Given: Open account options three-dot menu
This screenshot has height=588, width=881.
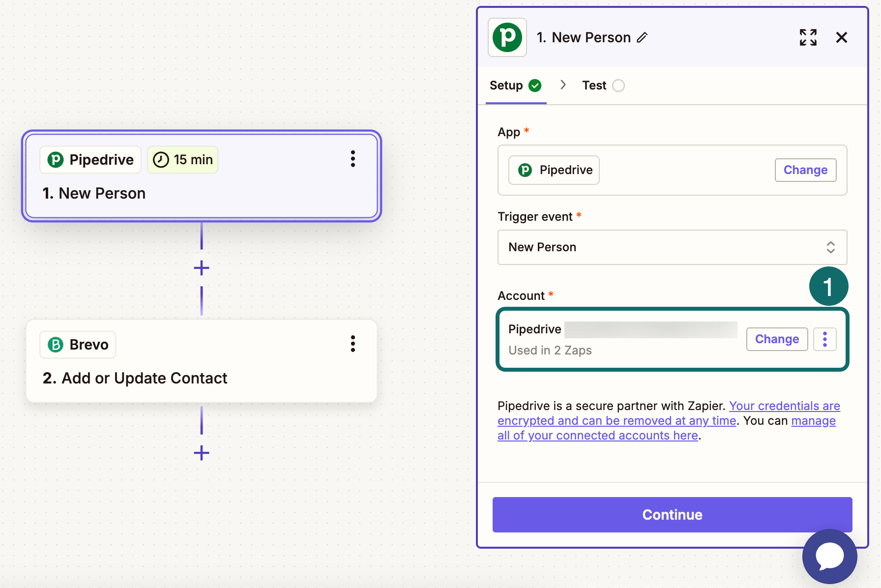Looking at the screenshot, I should pos(825,339).
